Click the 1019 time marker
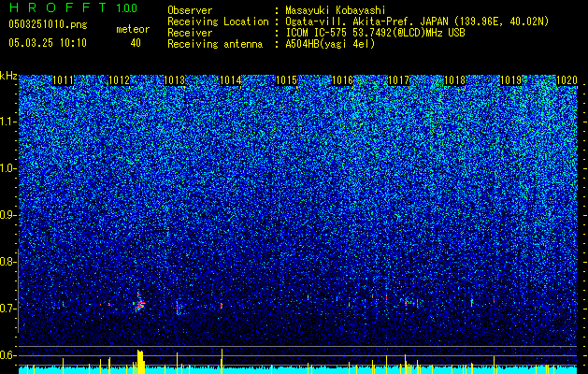Image resolution: width=588 pixels, height=374 pixels. point(510,80)
